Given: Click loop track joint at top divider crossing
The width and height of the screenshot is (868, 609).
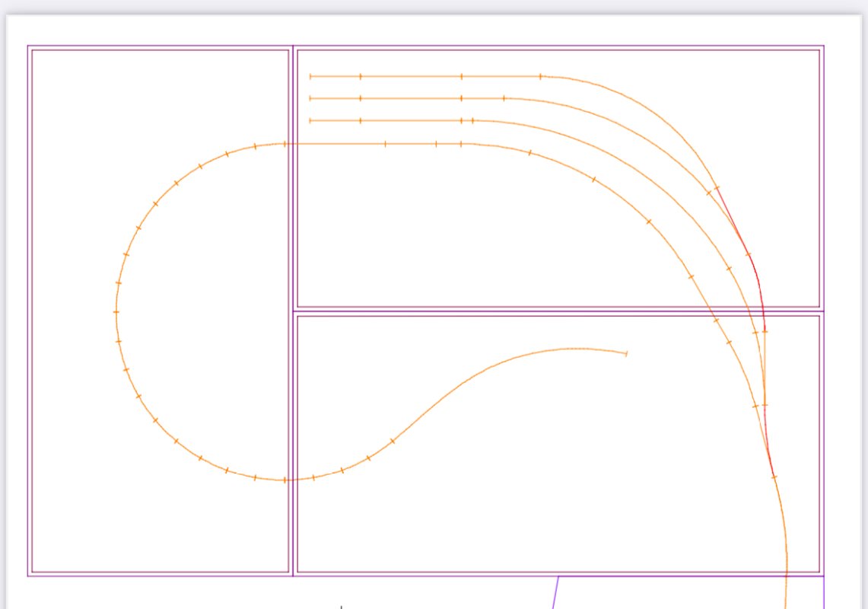Looking at the screenshot, I should [x=285, y=143].
